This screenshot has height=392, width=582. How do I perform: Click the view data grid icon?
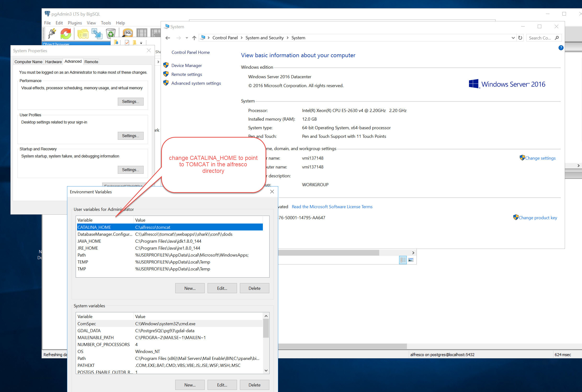point(141,33)
